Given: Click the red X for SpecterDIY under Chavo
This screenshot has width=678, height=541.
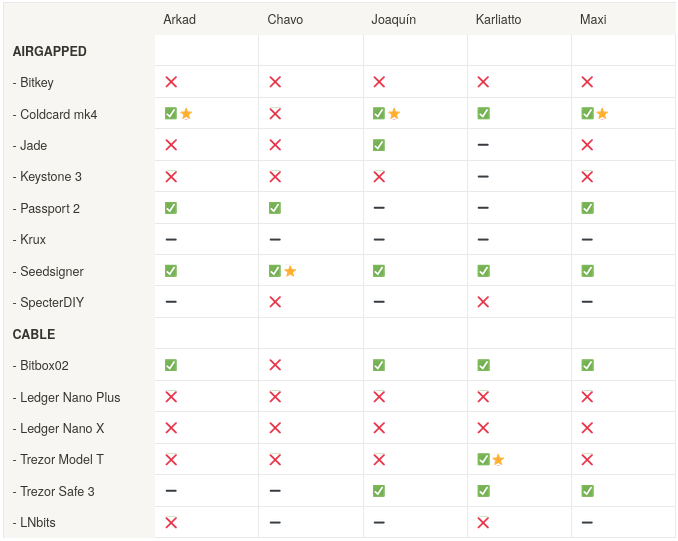Looking at the screenshot, I should (275, 302).
